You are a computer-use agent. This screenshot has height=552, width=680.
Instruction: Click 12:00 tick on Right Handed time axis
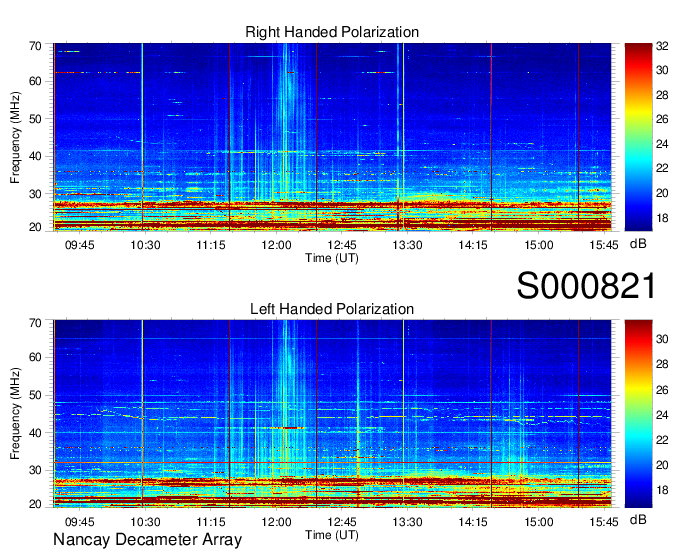pyautogui.click(x=276, y=245)
